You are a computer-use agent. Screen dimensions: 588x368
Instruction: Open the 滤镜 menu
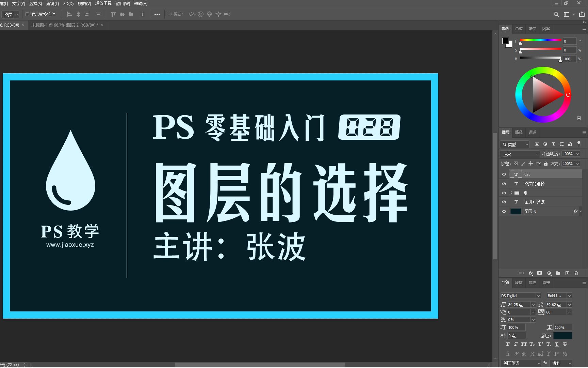(x=52, y=4)
